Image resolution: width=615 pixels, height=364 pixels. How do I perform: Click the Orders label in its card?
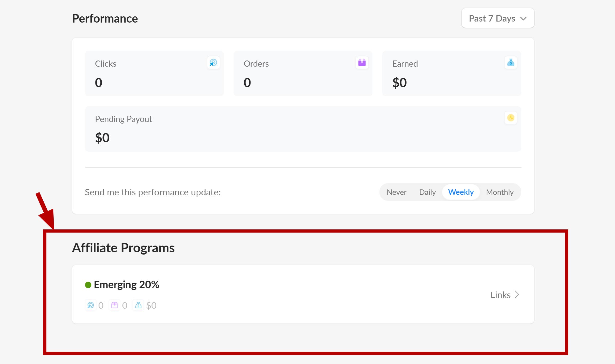tap(256, 64)
